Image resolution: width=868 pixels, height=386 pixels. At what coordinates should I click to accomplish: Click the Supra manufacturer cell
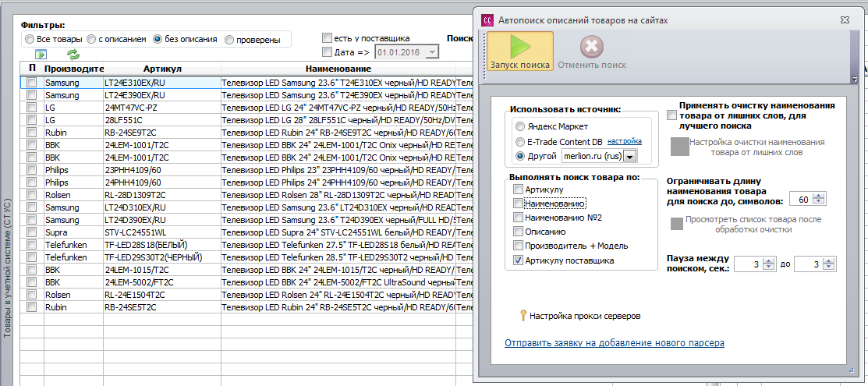coord(74,232)
